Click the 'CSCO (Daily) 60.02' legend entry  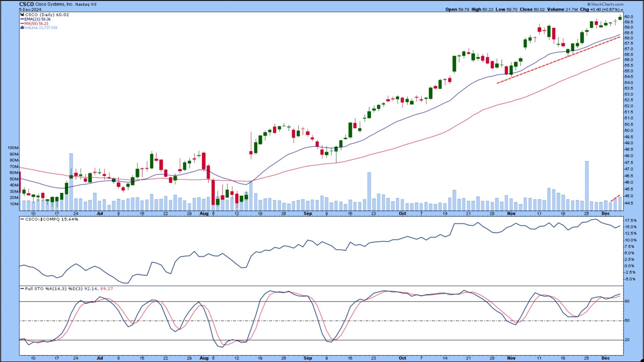tap(47, 15)
